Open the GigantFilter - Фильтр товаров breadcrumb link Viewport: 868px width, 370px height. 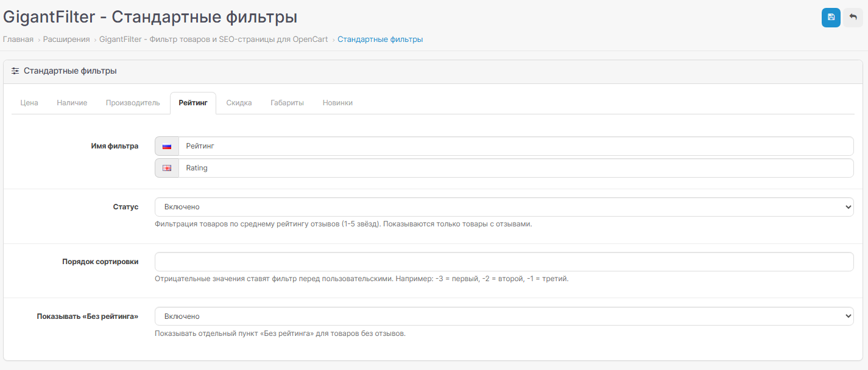[x=213, y=40]
